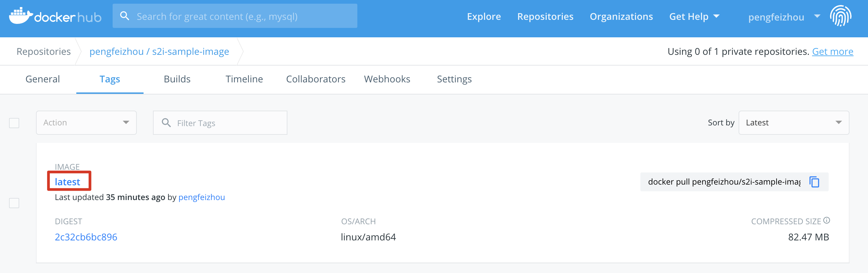Viewport: 868px width, 273px height.
Task: Open the Sort by Latest dropdown
Action: tap(793, 123)
